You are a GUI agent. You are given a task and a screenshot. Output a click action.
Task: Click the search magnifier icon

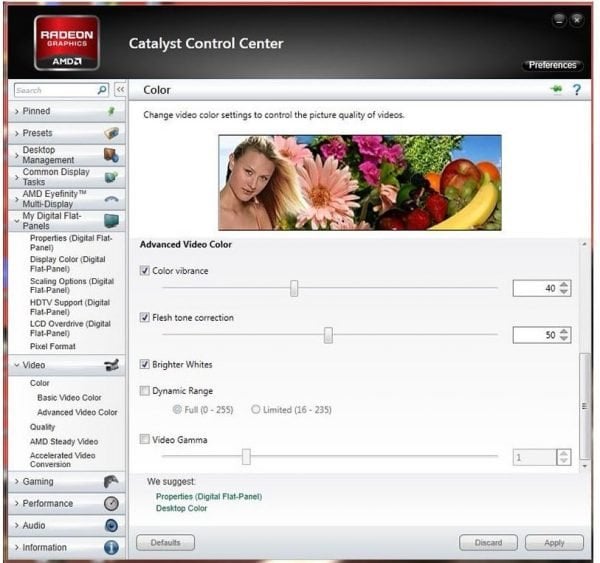102,90
